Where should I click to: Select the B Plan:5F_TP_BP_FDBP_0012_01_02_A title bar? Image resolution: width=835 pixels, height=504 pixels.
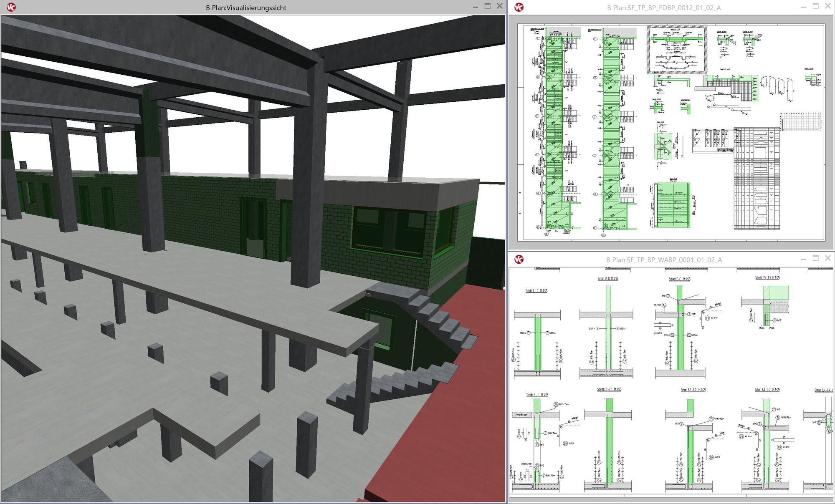point(664,8)
